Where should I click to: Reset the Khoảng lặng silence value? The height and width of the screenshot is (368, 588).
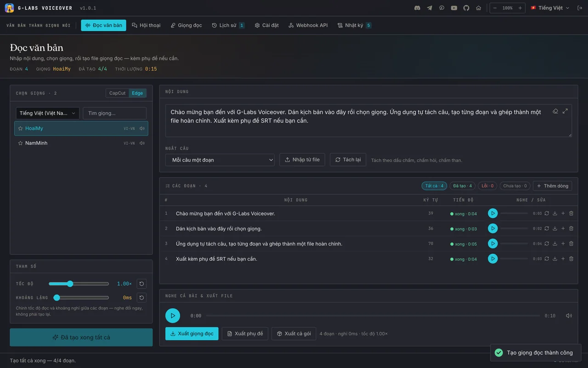point(141,298)
